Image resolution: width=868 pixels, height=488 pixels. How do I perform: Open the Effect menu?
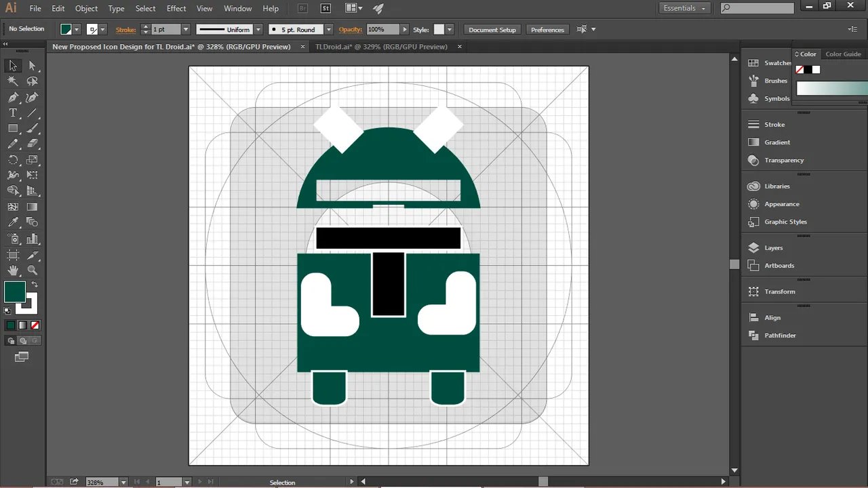coord(176,8)
